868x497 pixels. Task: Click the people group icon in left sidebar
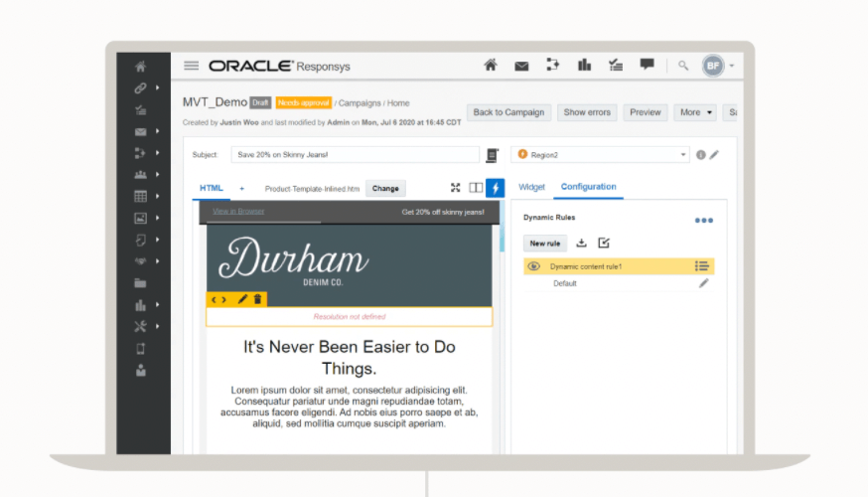click(141, 175)
